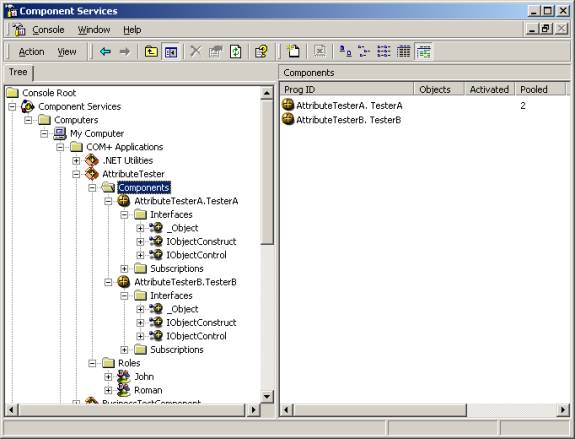Select the Roman role icon
The height and width of the screenshot is (439, 575).
pyautogui.click(x=124, y=390)
